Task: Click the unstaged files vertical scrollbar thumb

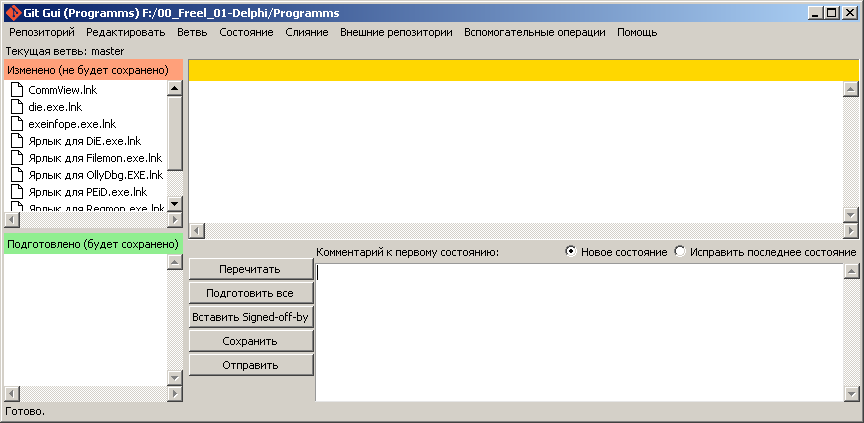Action: 175,133
